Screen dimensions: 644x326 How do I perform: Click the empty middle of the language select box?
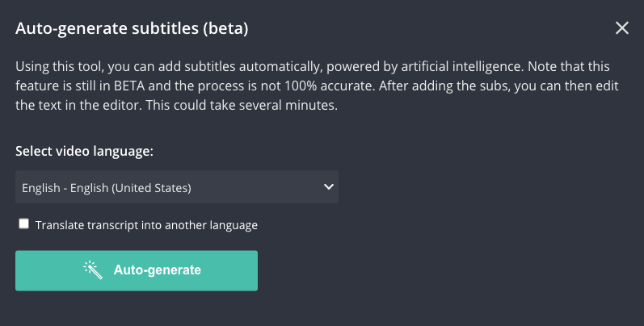(x=259, y=187)
